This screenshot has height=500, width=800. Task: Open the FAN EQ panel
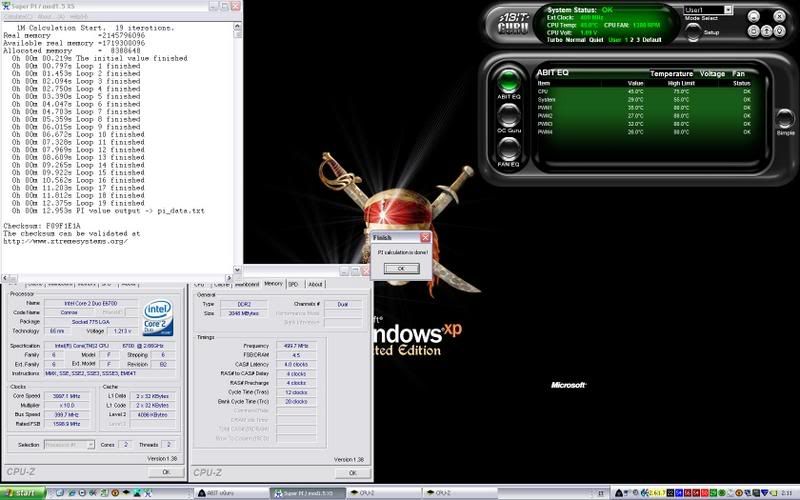pyautogui.click(x=508, y=149)
